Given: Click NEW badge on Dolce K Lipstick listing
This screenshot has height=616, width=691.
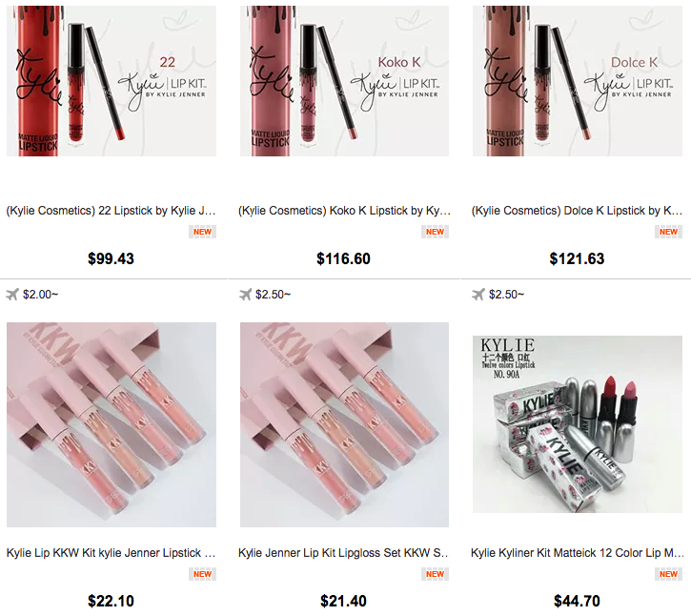Looking at the screenshot, I should click(668, 232).
